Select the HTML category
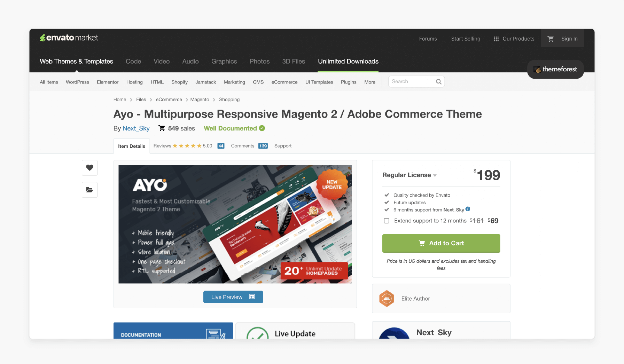Image resolution: width=624 pixels, height=364 pixels. click(x=157, y=82)
